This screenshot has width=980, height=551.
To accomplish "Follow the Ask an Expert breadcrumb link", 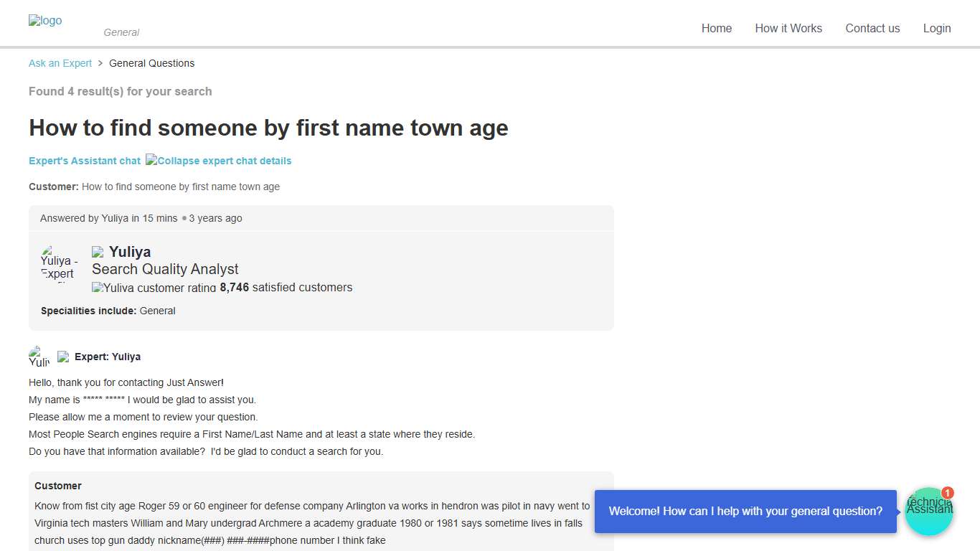I will point(60,63).
